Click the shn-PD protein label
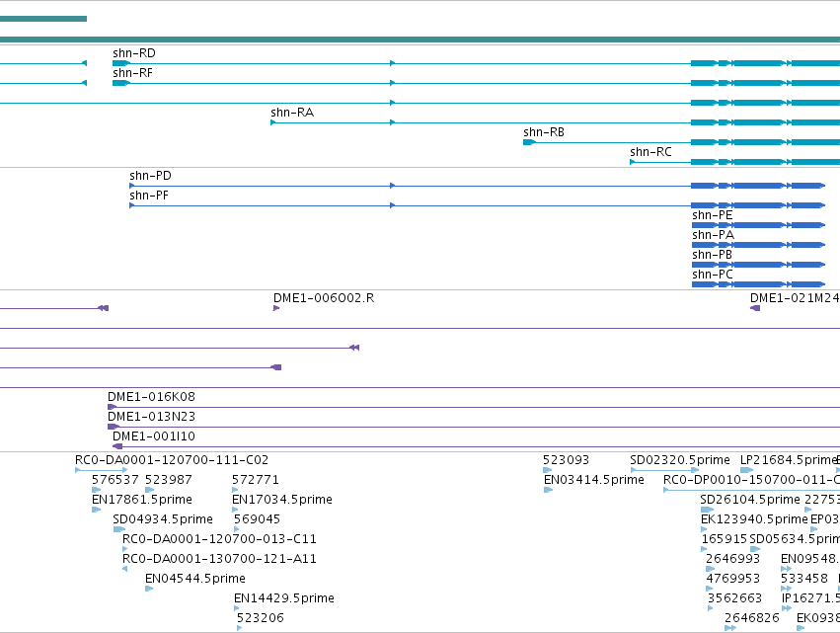 (150, 175)
